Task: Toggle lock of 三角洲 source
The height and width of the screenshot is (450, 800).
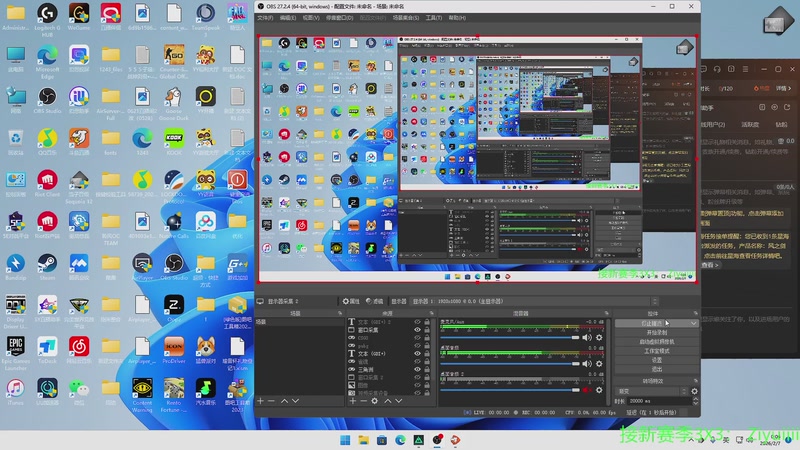Action: click(427, 369)
